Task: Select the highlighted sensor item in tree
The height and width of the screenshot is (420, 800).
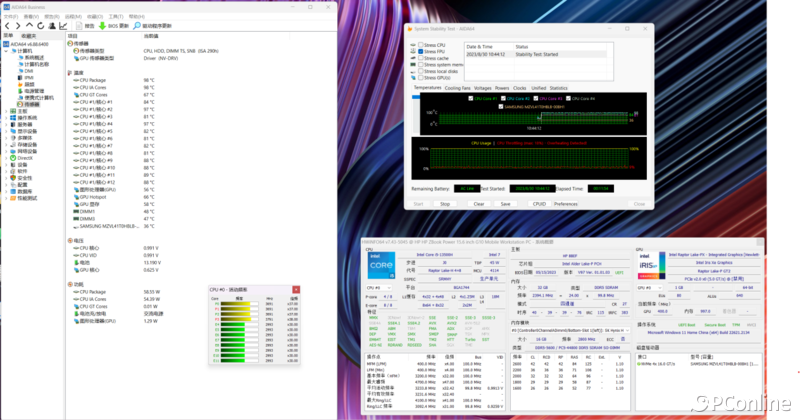Action: tap(28, 105)
